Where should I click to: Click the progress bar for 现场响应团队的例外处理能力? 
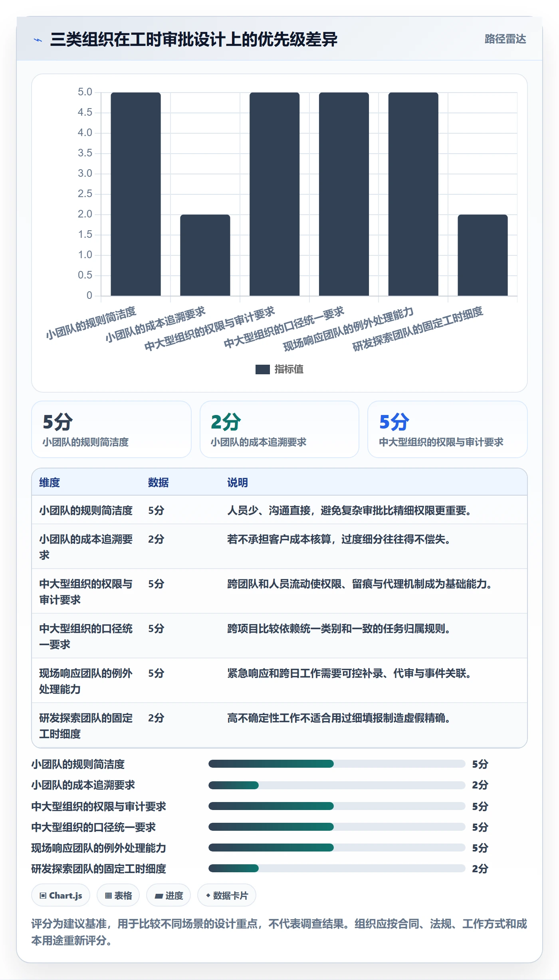click(x=337, y=848)
